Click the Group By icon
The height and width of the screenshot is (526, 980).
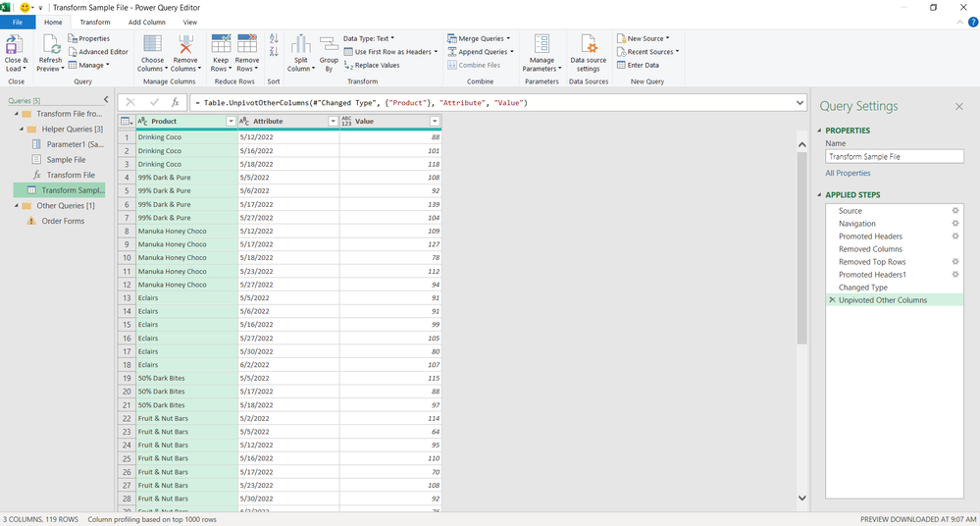tap(329, 45)
